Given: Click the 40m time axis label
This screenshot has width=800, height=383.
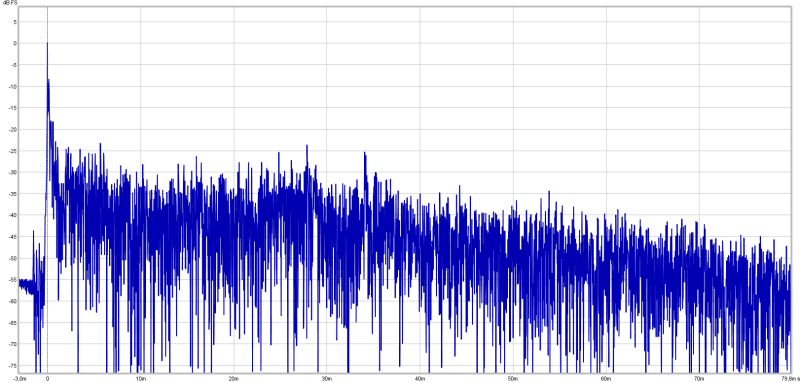Looking at the screenshot, I should 420,379.
